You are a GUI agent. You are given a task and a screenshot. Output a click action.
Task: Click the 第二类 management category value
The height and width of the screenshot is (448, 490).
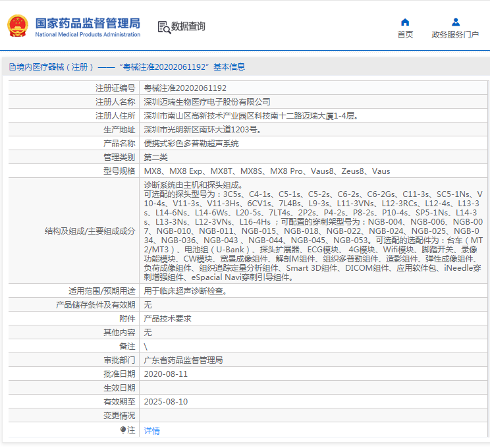155,157
